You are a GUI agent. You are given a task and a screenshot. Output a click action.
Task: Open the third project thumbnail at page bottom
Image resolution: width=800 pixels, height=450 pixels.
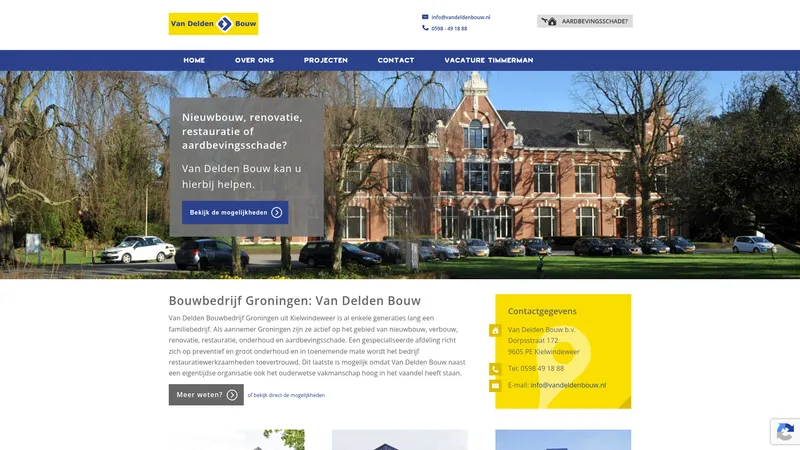[x=563, y=440]
